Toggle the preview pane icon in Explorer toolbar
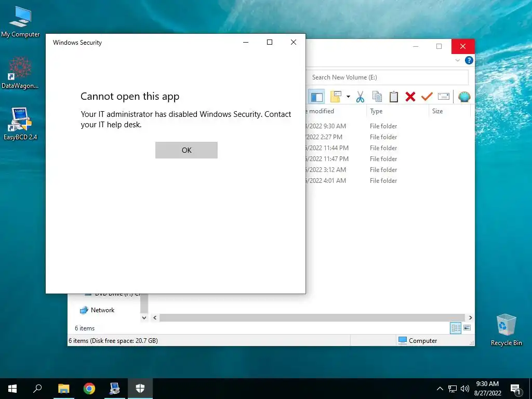The width and height of the screenshot is (532, 399). pyautogui.click(x=316, y=97)
